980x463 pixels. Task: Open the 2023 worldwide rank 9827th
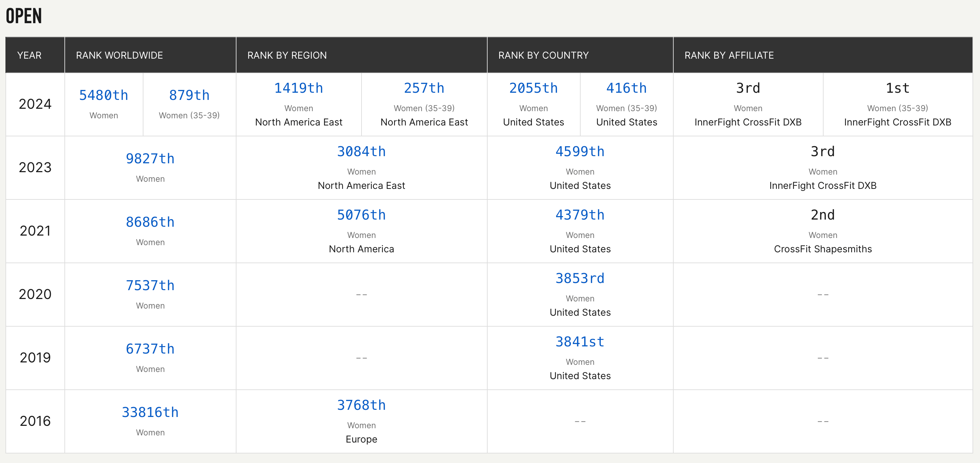(150, 159)
